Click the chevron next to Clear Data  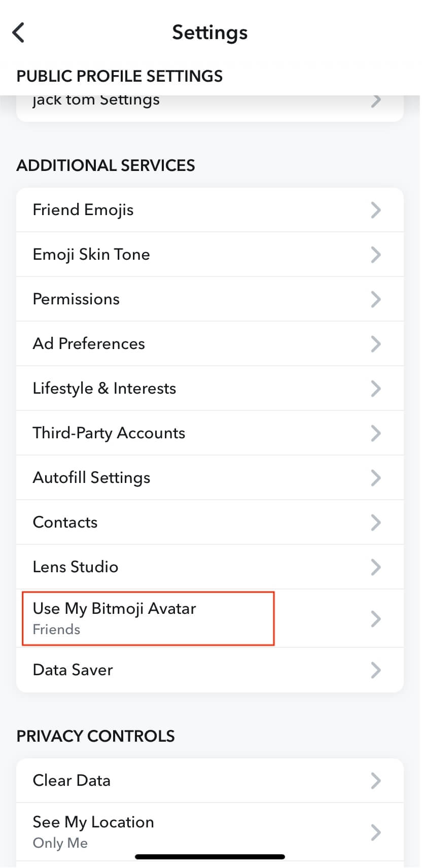(x=376, y=780)
